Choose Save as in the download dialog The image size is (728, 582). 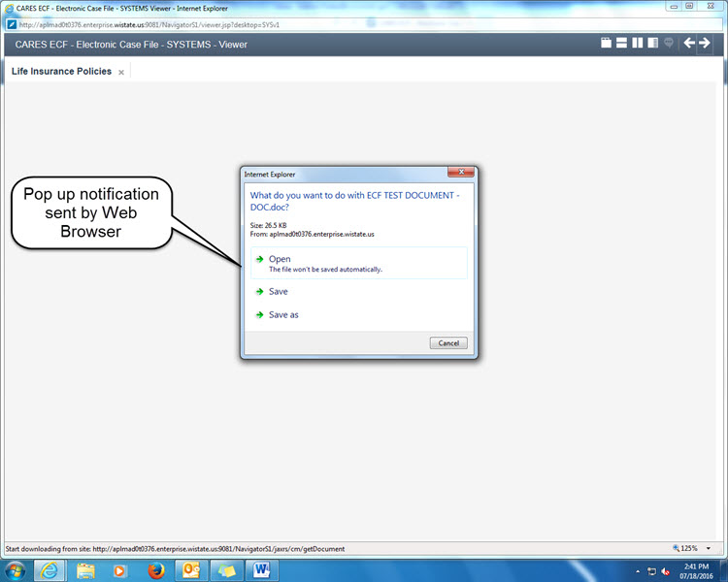[283, 315]
